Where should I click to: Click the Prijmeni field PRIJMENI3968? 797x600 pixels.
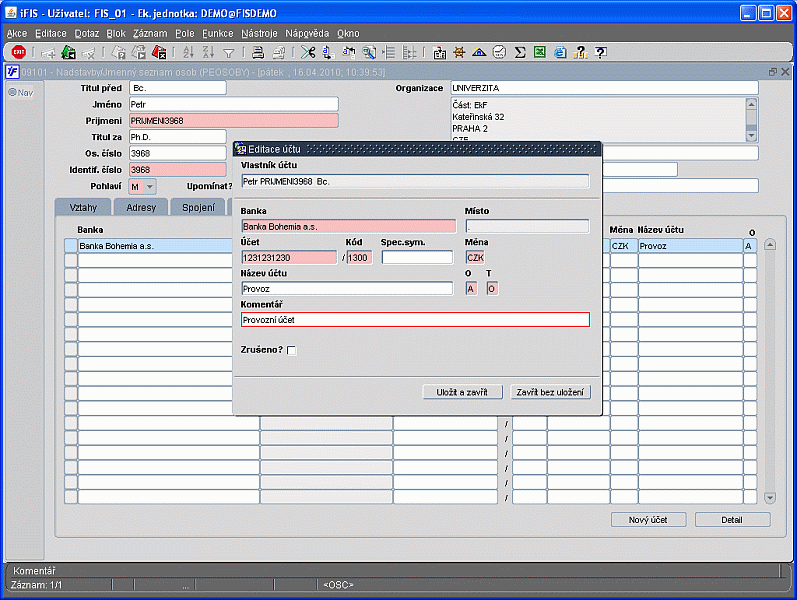234,121
